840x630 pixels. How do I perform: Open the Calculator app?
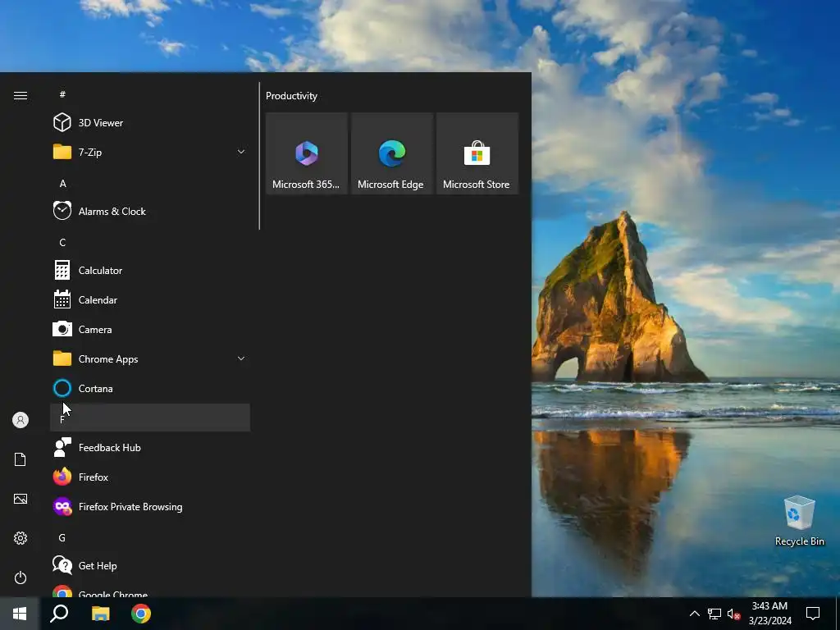(x=150, y=271)
